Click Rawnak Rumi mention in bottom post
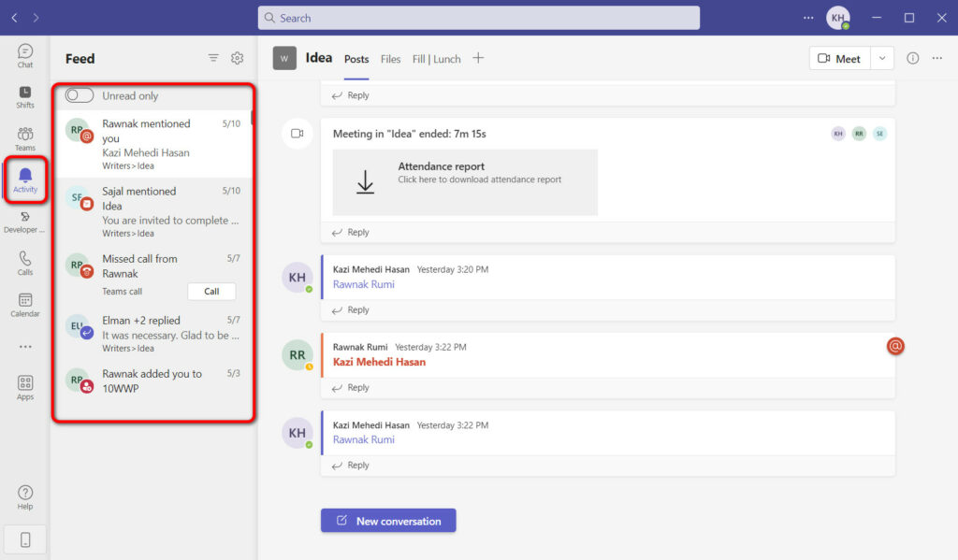This screenshot has width=958, height=560. tap(364, 439)
